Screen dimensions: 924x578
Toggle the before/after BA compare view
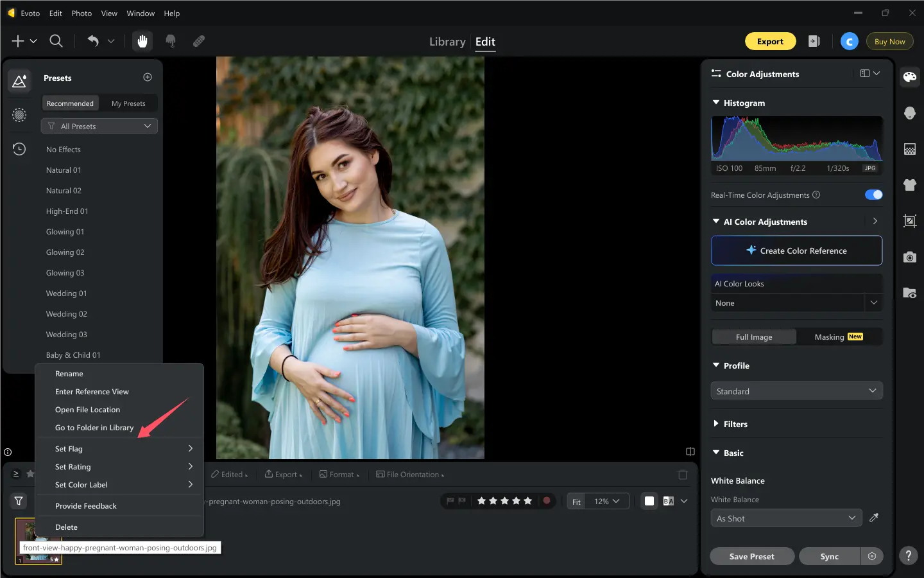tap(668, 501)
